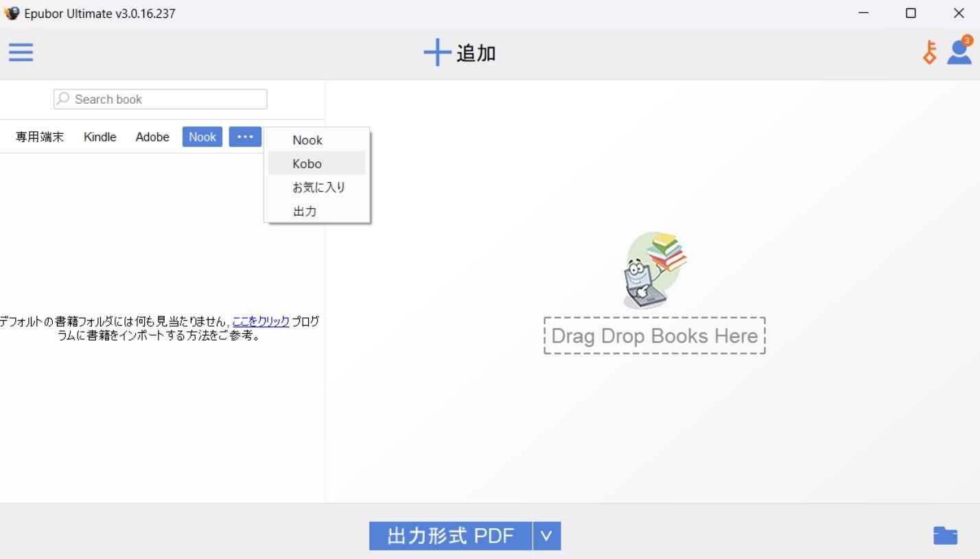
Task: Minimize the Epubor Ultimate window
Action: pos(864,13)
